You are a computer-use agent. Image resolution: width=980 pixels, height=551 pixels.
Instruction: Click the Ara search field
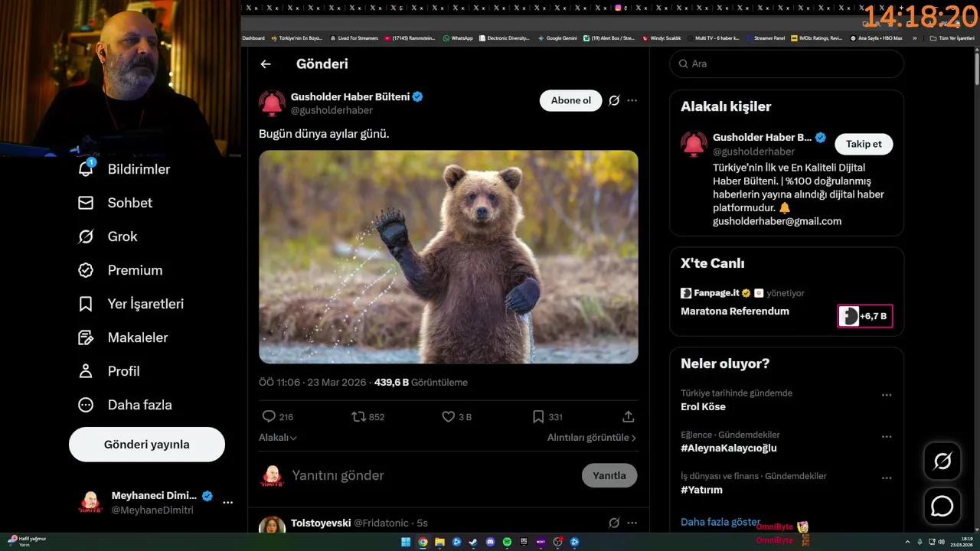(787, 64)
